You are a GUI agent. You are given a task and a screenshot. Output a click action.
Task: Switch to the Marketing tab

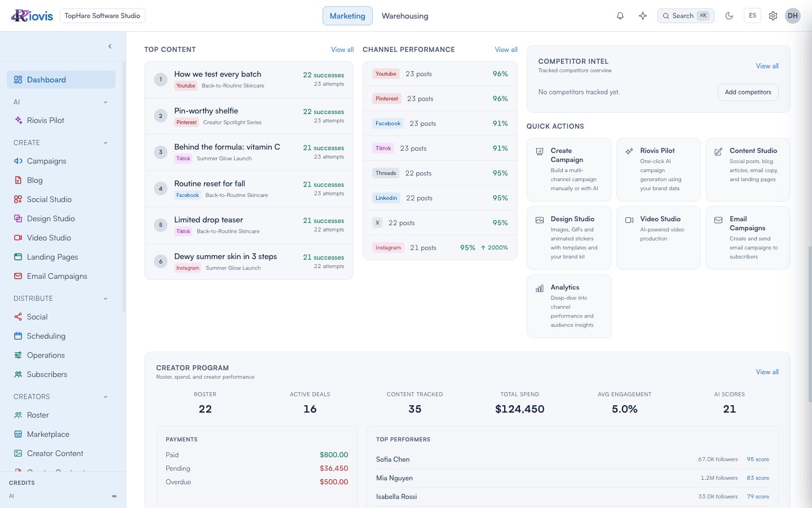click(x=347, y=16)
